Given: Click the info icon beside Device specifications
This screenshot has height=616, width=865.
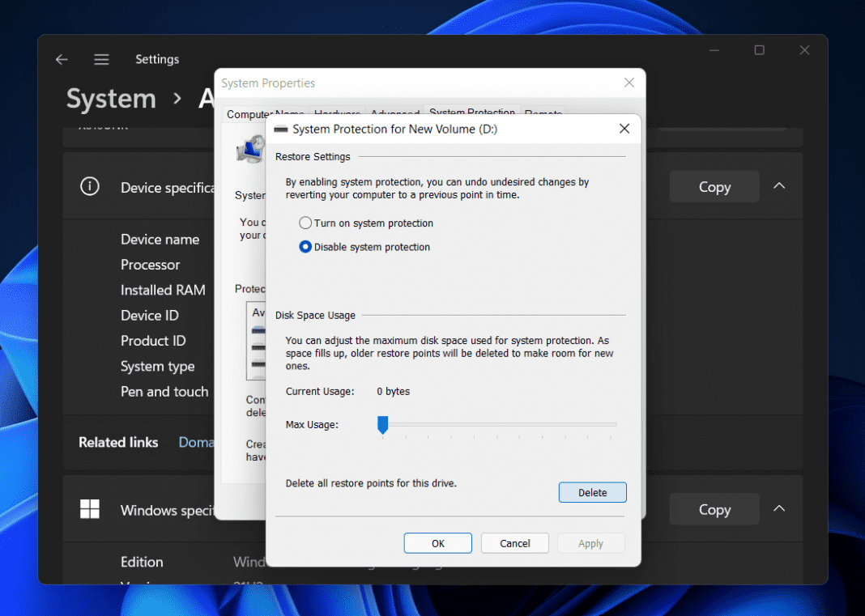Looking at the screenshot, I should [89, 186].
